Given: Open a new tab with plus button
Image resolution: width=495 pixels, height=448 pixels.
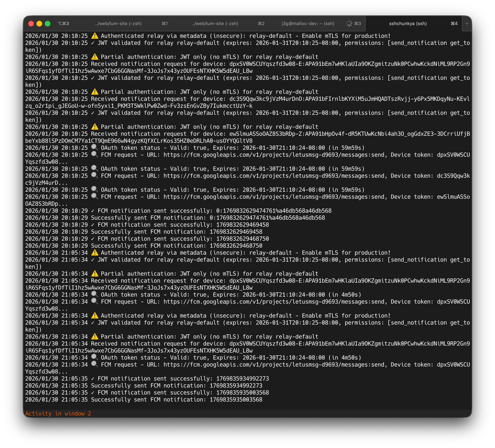Looking at the screenshot, I should (467, 24).
